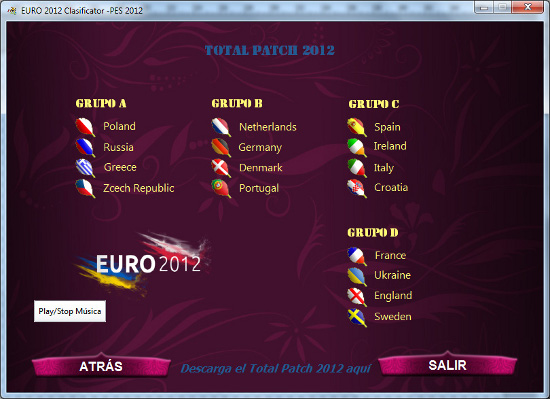The height and width of the screenshot is (399, 550).
Task: Click the Sweden flag icon
Action: 357,317
